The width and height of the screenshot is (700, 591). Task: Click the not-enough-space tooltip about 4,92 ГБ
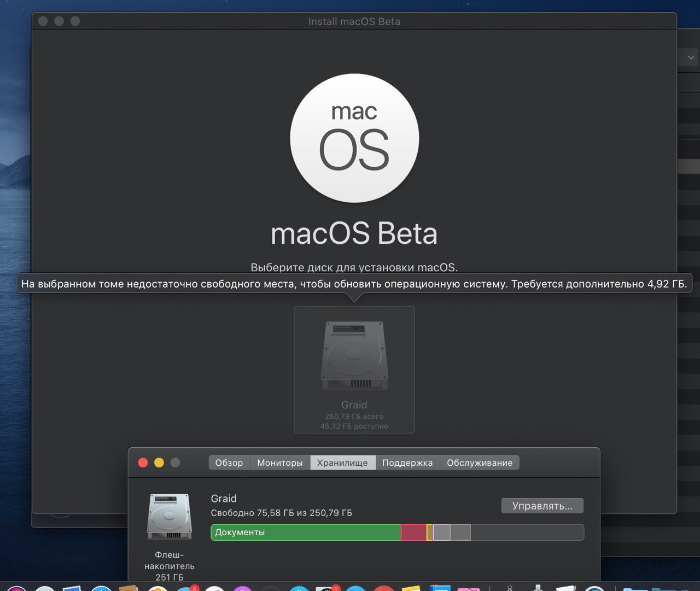(354, 284)
